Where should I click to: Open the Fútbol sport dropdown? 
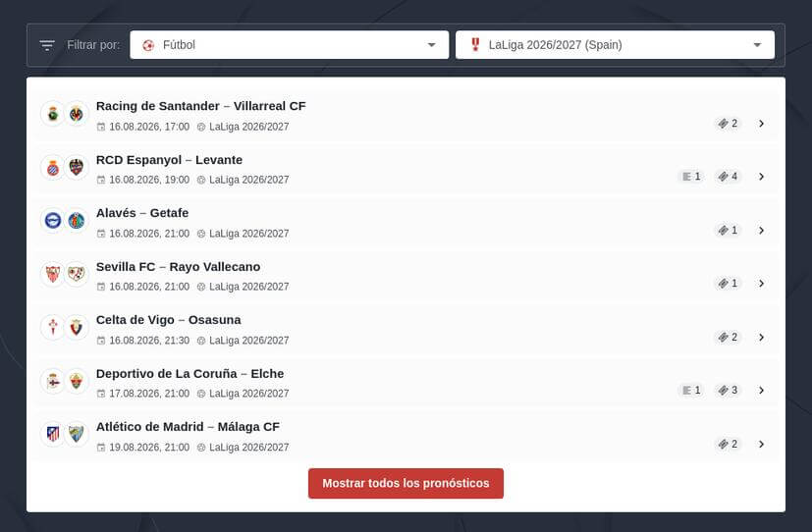(x=289, y=45)
